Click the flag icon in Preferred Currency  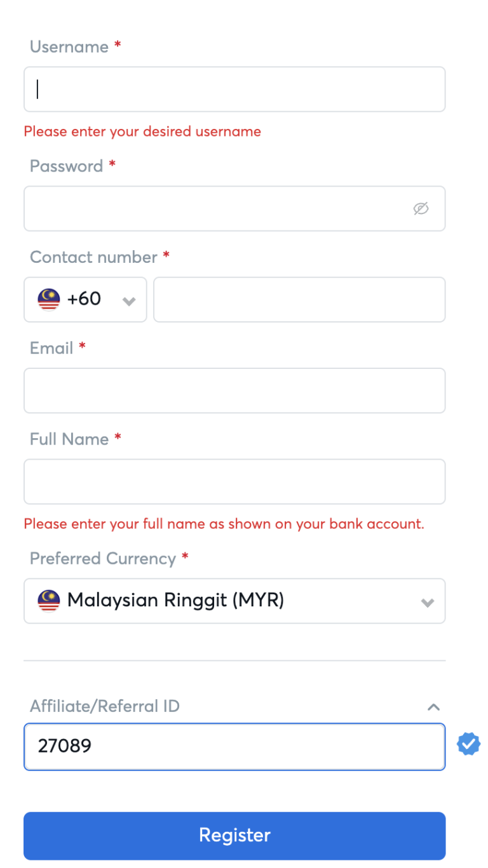(49, 601)
